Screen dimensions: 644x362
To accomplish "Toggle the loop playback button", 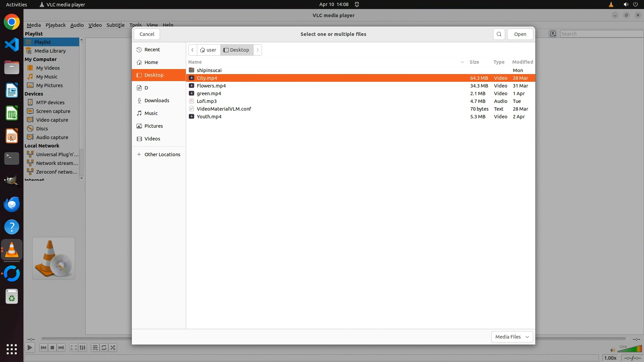I will tap(104, 348).
